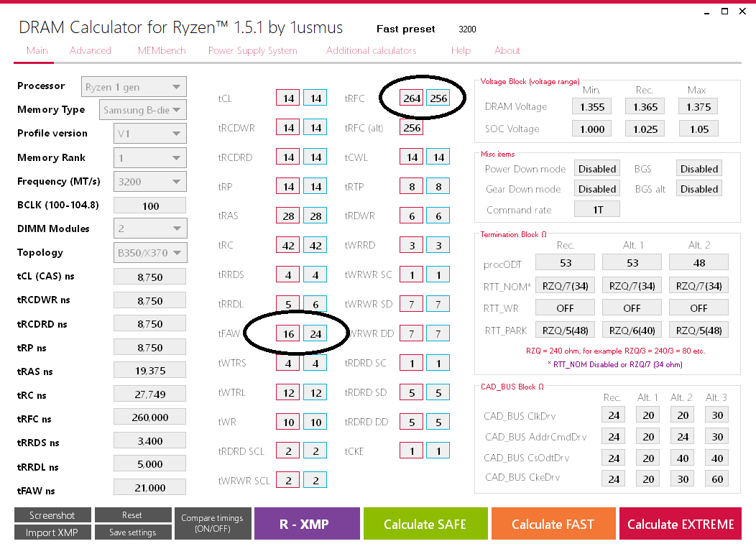Viewport: 756px width, 554px height.
Task: Open the MEMbench tab
Action: coord(162,50)
